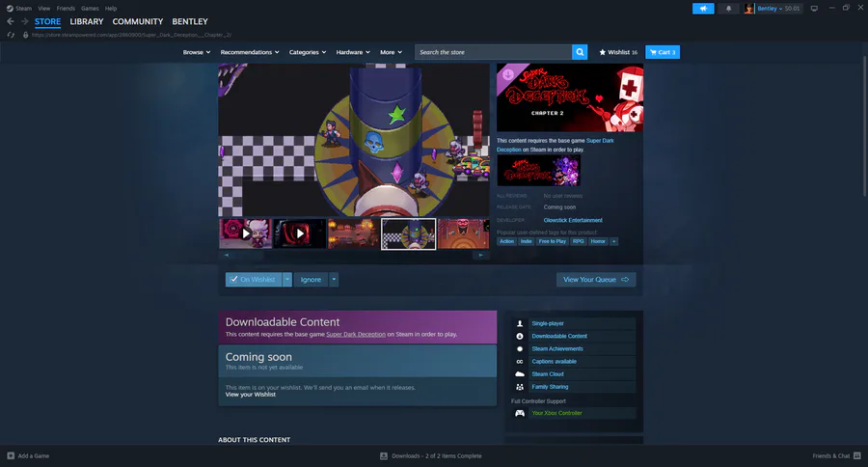Open the Cart with 3 items
Screen dimensions: 868x467
pos(662,52)
